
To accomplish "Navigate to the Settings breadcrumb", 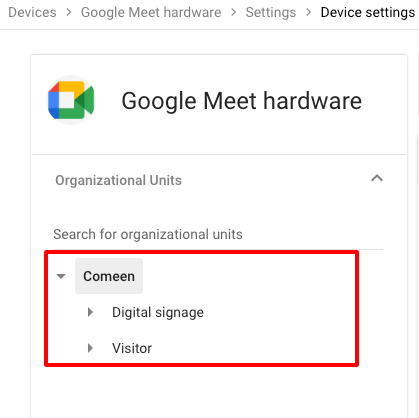I will [271, 13].
